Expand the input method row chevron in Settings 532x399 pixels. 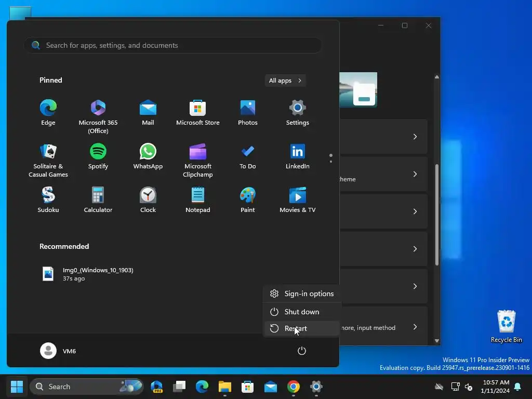click(x=415, y=327)
